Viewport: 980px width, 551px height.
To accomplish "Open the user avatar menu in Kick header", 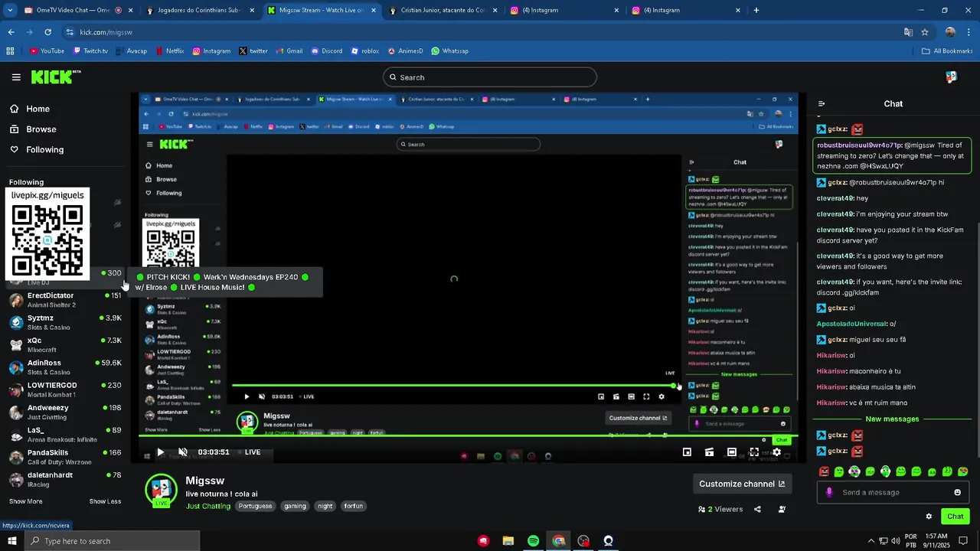I will click(951, 77).
